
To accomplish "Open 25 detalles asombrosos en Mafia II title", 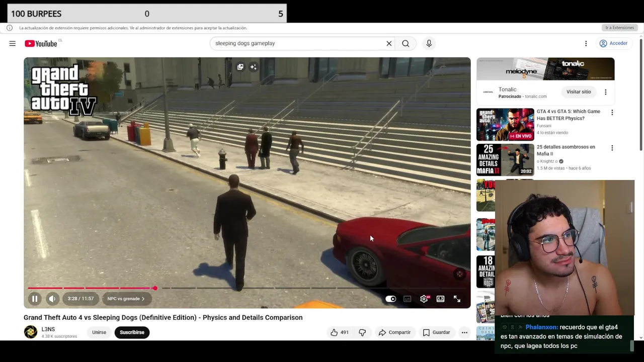I will tap(566, 150).
